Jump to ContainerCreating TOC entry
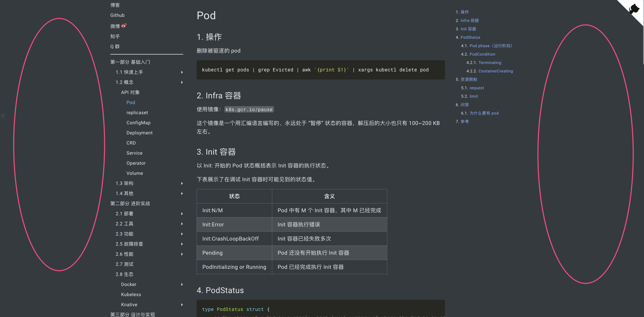 pos(496,71)
